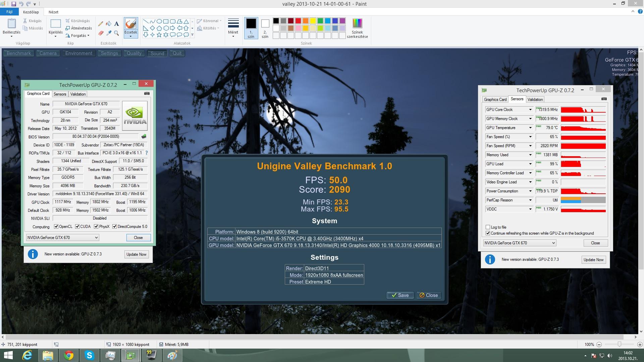Select the Fill bucket tool
Screen dimensions: 644x362
tap(109, 24)
